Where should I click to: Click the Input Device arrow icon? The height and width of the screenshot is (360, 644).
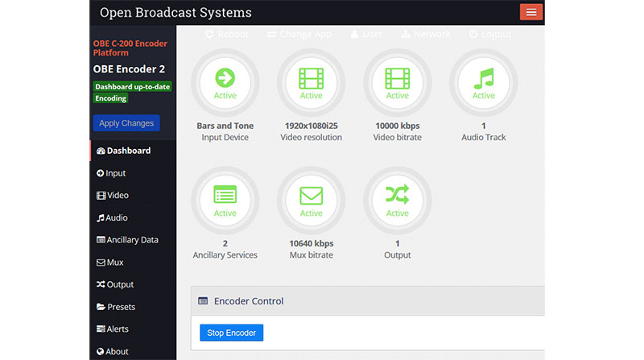(x=225, y=77)
